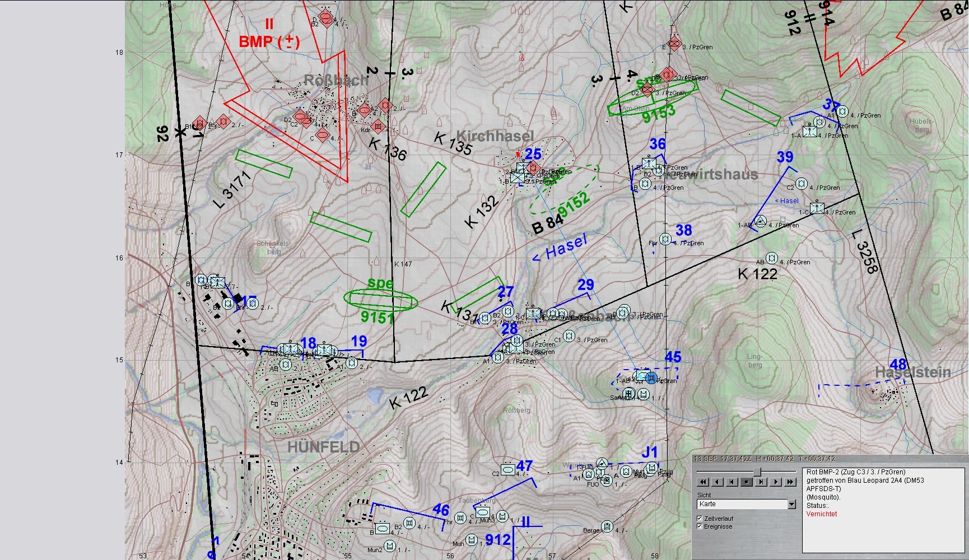
Task: Click the fast forward replay button
Action: coord(790,482)
